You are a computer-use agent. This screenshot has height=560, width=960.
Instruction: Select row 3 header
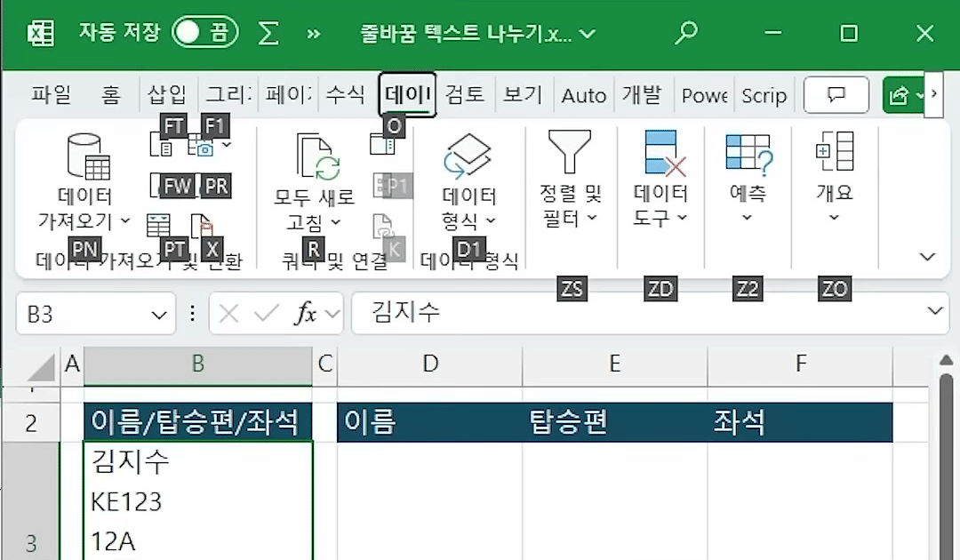[31, 500]
